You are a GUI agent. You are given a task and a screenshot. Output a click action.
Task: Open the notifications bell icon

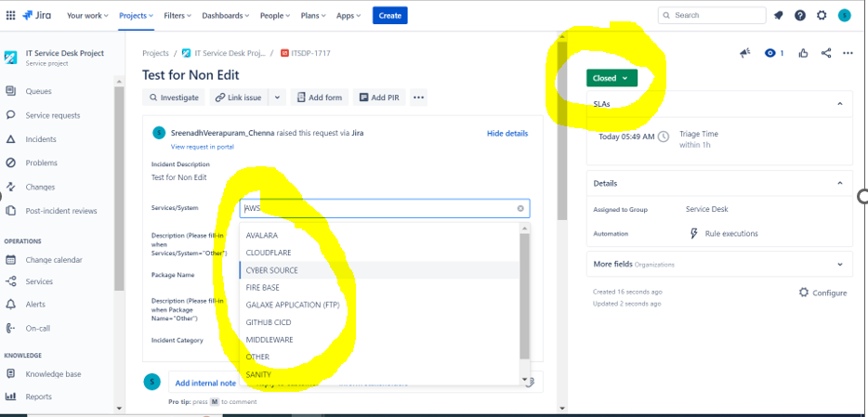tap(779, 16)
